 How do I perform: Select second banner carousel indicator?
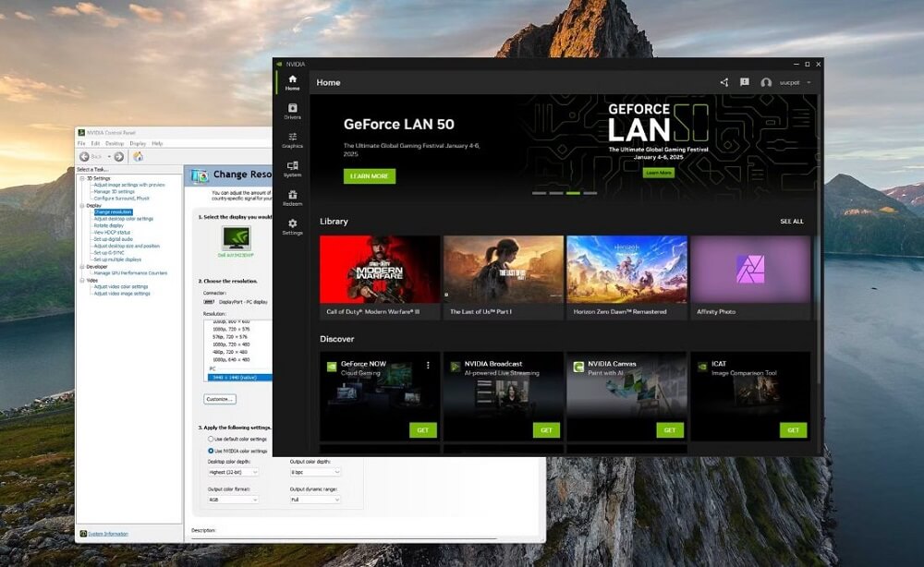click(556, 193)
